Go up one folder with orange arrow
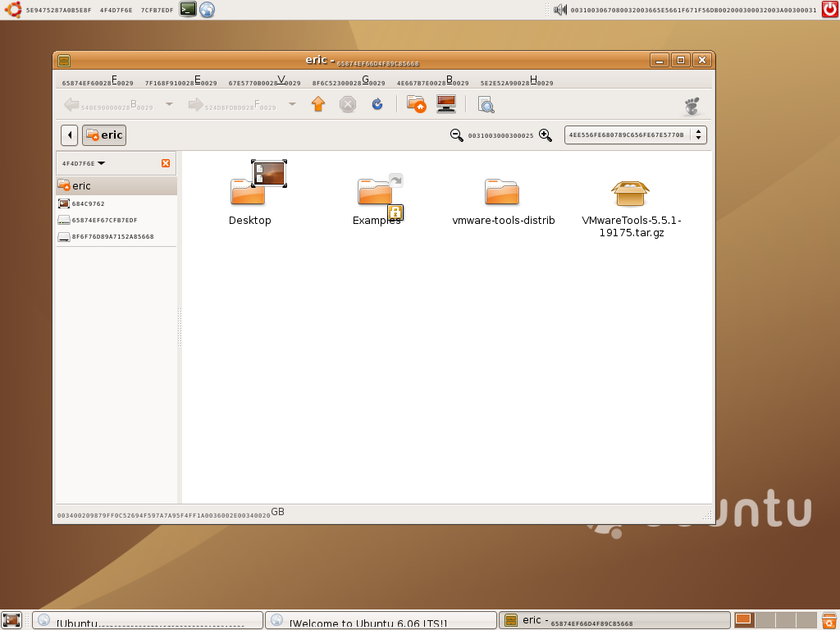840x630 pixels. tap(318, 104)
